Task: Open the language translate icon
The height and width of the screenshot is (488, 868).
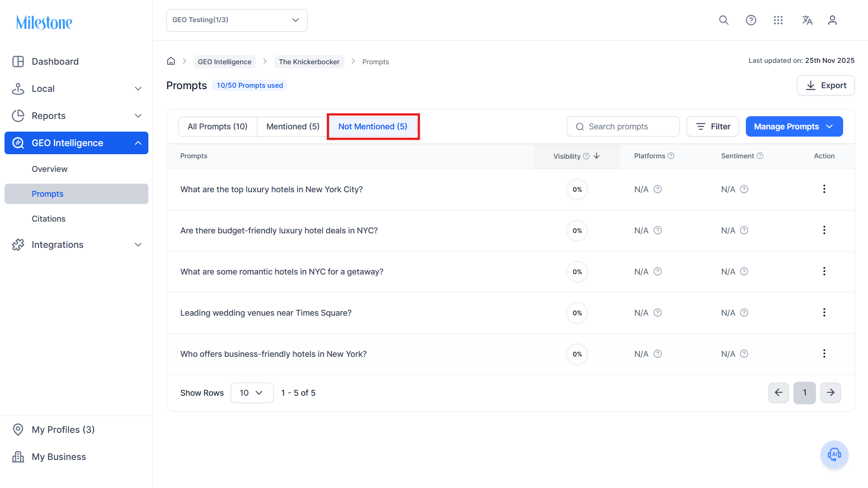Action: pos(807,20)
